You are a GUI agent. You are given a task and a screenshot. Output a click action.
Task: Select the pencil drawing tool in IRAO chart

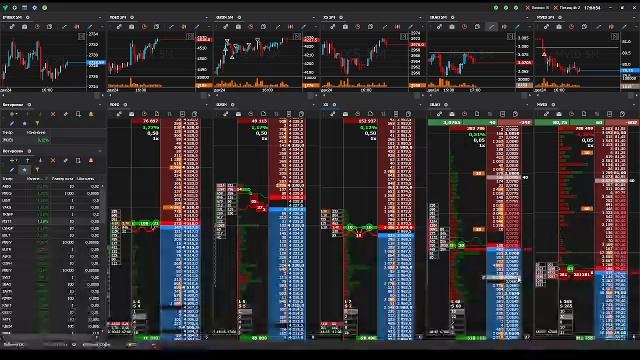517,27
